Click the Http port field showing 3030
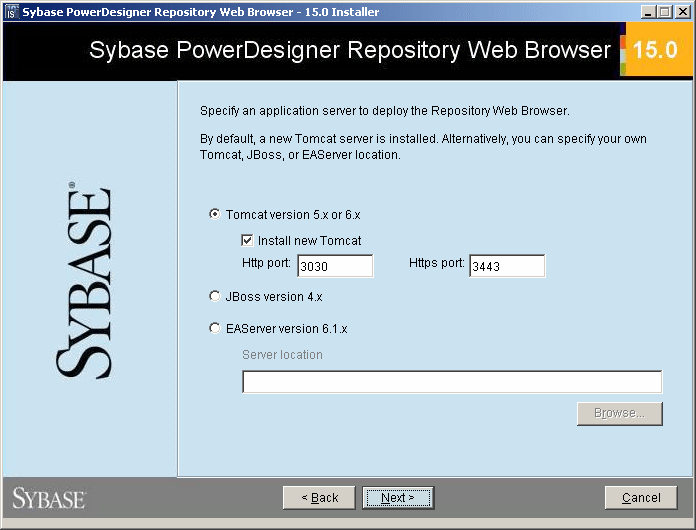 335,266
